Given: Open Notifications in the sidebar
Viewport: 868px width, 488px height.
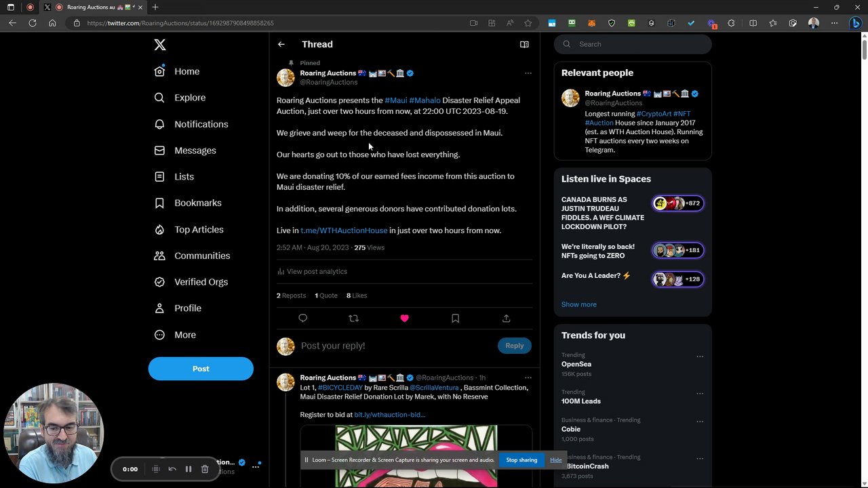Looking at the screenshot, I should [191, 124].
